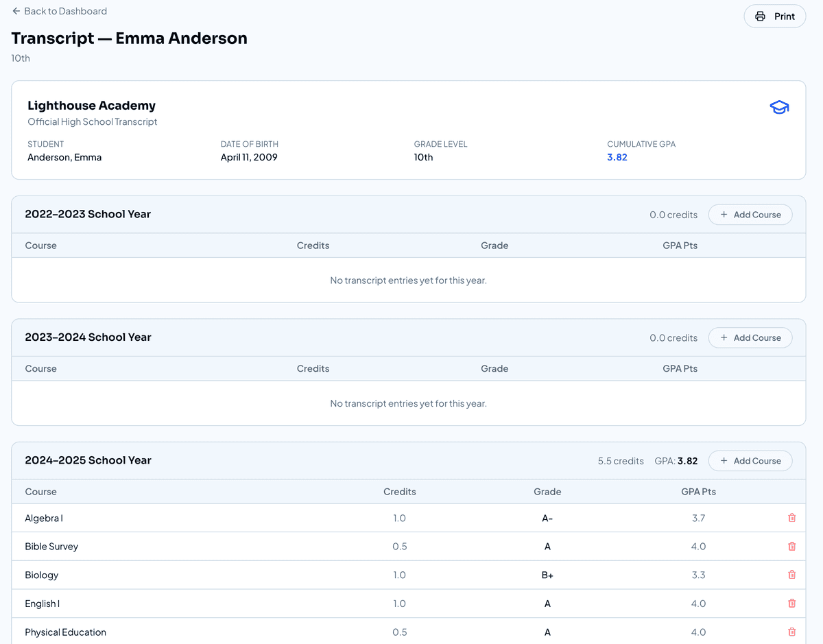Add Course to 2023–2024 School Year
Viewport: 823px width, 644px height.
pyautogui.click(x=750, y=337)
